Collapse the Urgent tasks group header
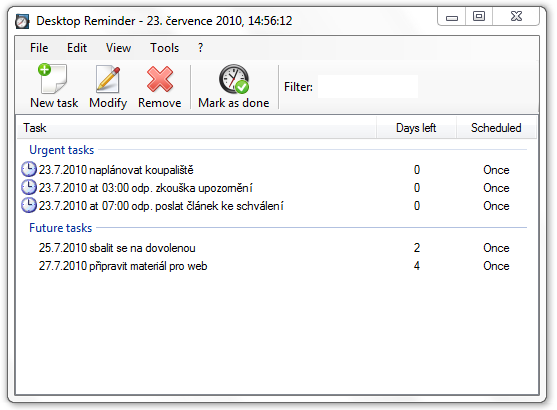 [61, 150]
